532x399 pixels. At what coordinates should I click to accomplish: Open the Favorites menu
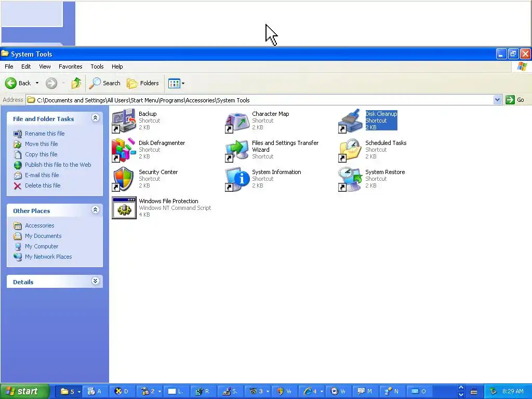coord(71,66)
